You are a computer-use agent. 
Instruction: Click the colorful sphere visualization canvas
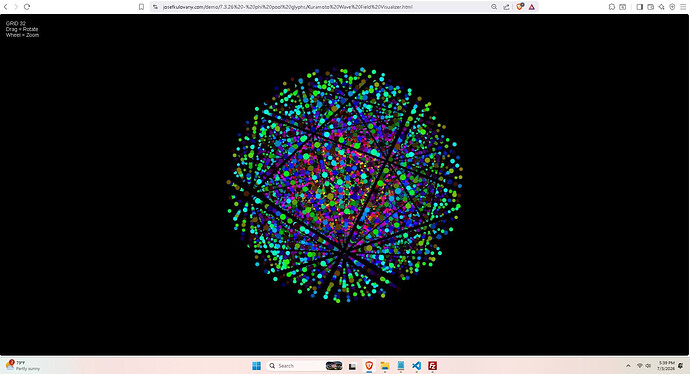click(345, 185)
